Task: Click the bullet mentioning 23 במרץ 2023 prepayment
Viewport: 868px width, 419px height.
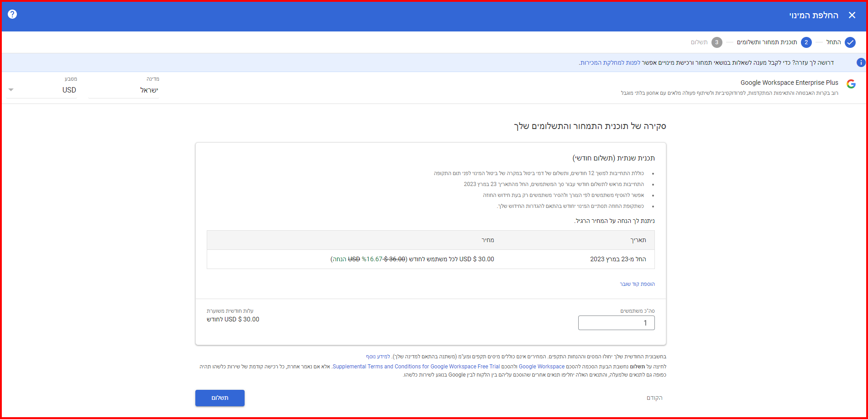Action: (x=554, y=184)
